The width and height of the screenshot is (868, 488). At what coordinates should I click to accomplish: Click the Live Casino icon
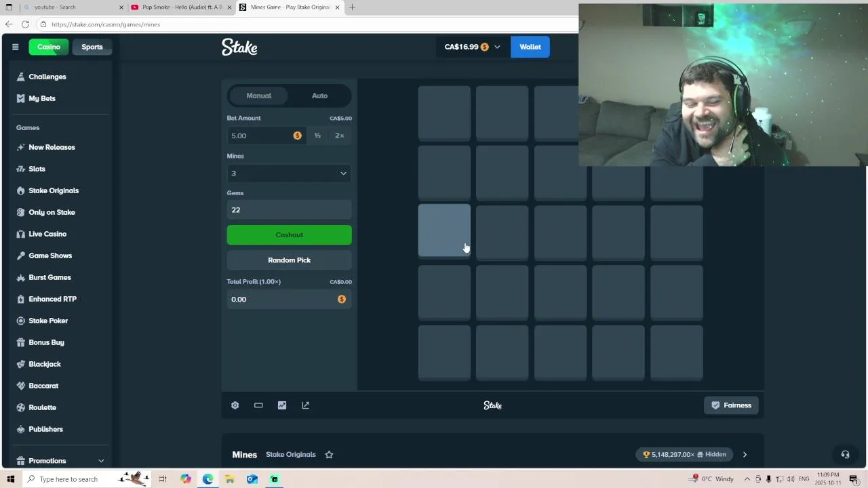point(20,234)
